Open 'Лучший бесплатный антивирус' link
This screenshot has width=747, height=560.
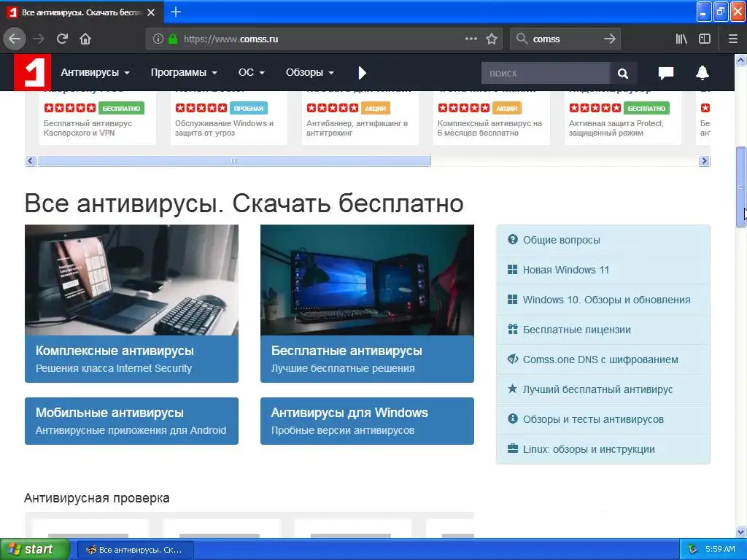pyautogui.click(x=603, y=389)
